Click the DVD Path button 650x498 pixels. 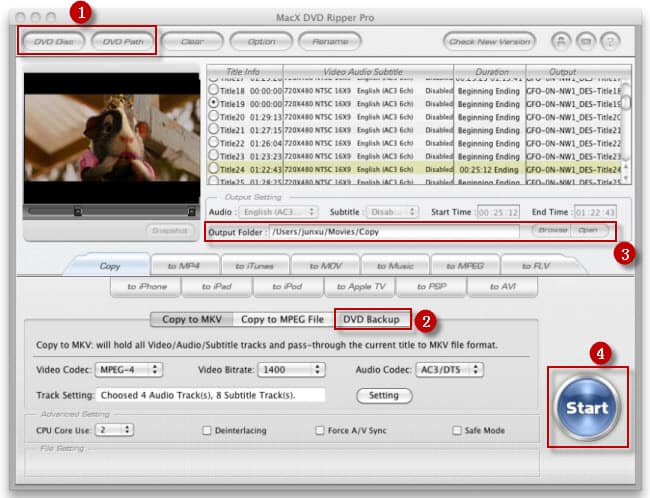coord(123,41)
